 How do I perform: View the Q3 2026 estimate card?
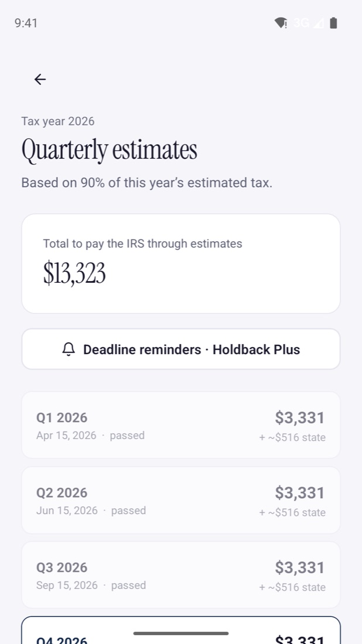[181, 574]
